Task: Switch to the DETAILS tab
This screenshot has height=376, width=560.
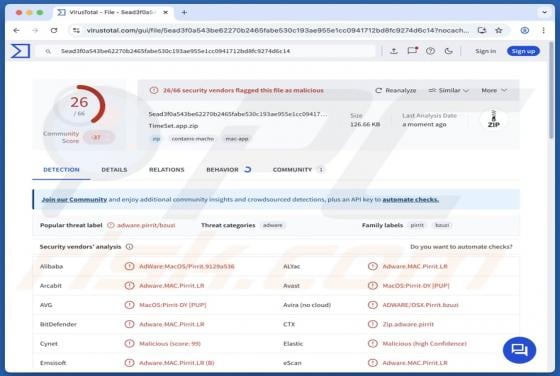Action: (114, 170)
